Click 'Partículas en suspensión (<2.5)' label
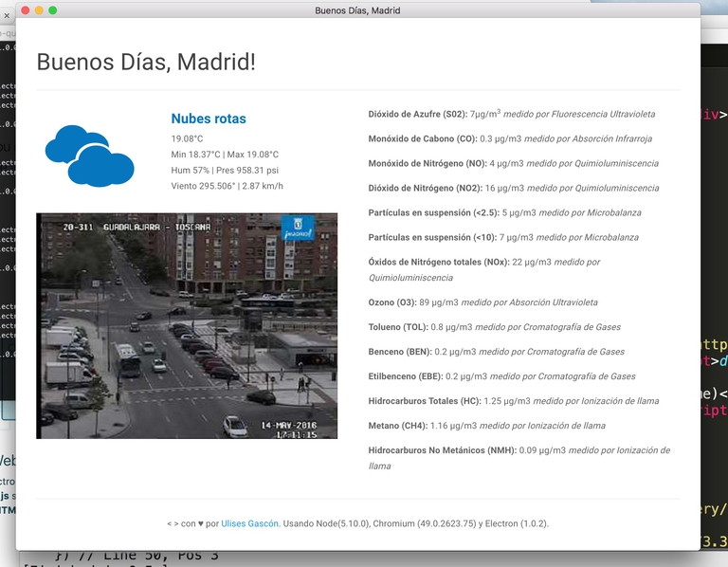 point(434,212)
